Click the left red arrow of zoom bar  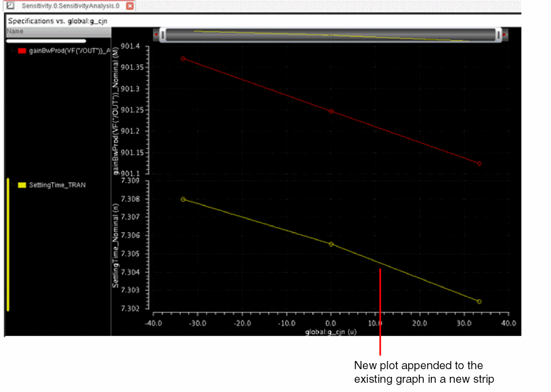click(157, 35)
